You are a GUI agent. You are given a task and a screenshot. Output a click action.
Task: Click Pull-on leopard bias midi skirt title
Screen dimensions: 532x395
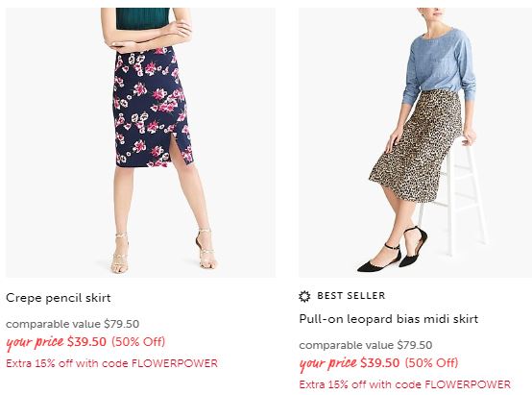click(x=389, y=319)
